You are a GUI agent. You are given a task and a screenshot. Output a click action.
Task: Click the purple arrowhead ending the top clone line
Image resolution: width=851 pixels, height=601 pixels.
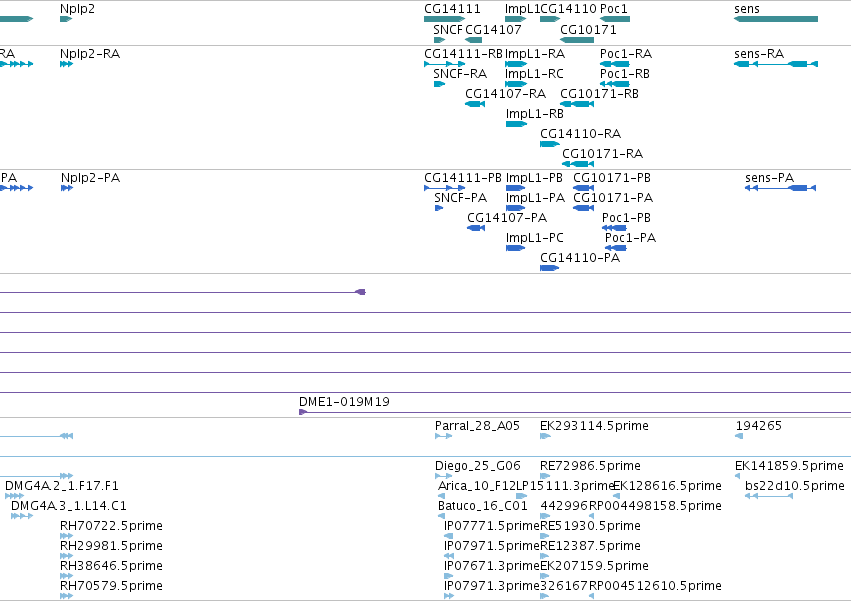[x=360, y=292]
